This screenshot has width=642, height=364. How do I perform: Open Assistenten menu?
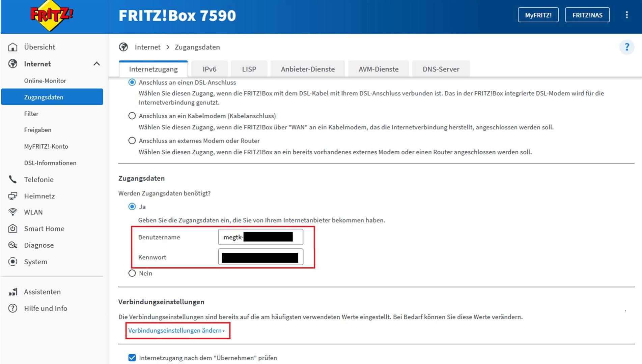(42, 292)
